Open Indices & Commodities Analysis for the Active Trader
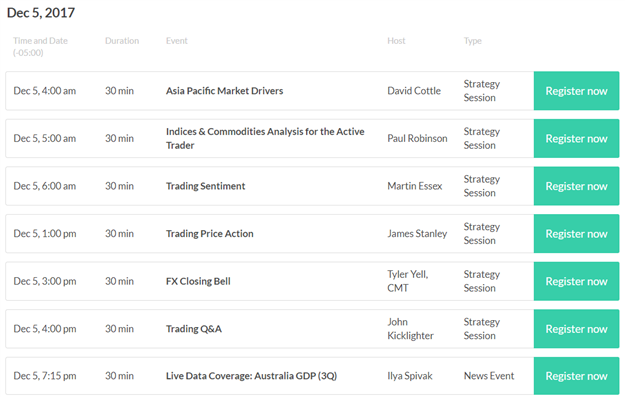Screen dimensions: 625x398 [265, 138]
